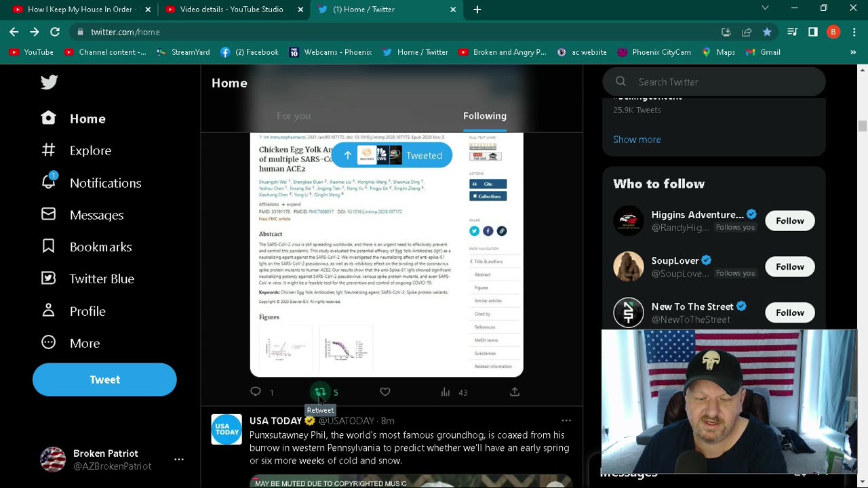Open USA TODAY profile avatar
The height and width of the screenshot is (488, 868).
click(x=226, y=430)
